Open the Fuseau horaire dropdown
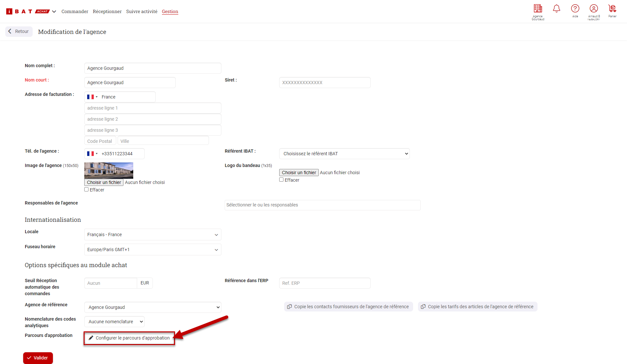Screen dimensions: 627x364 coord(153,250)
